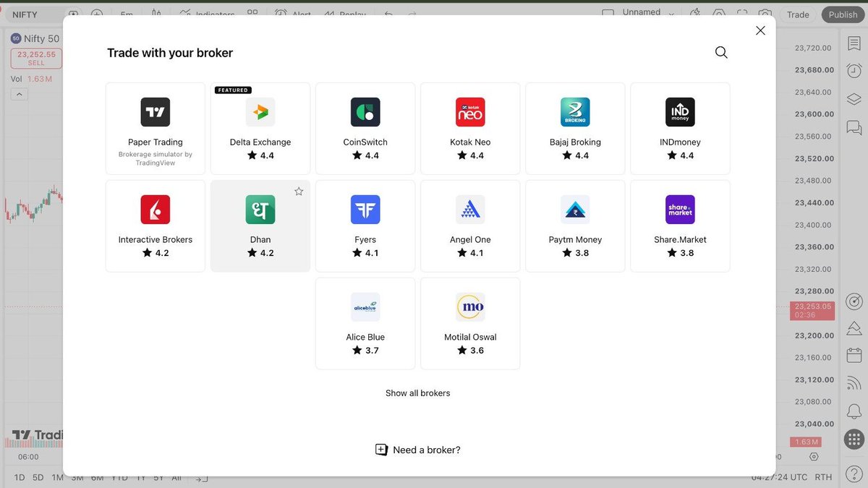Viewport: 868px width, 488px height.
Task: Take a chart snapshot with camera icon
Action: point(765,14)
